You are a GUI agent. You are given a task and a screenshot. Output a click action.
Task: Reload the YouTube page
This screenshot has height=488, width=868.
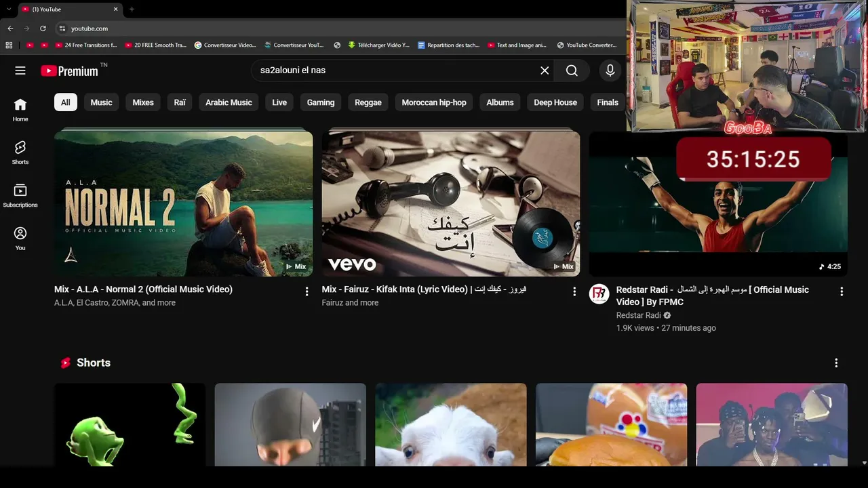[x=43, y=28]
